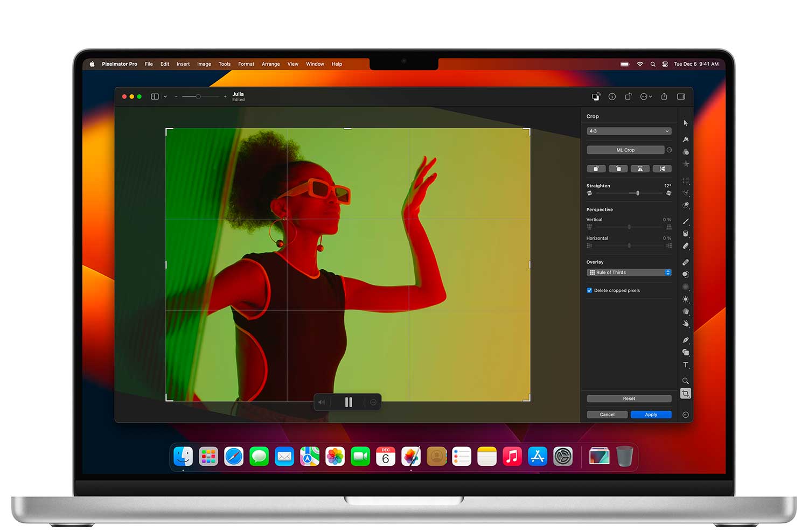This screenshot has height=532, width=808.
Task: Open the Arrange menu
Action: point(270,64)
